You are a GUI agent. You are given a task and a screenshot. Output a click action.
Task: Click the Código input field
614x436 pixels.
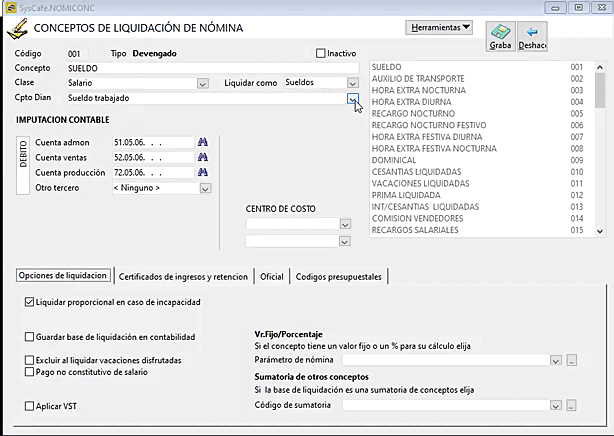(x=77, y=54)
